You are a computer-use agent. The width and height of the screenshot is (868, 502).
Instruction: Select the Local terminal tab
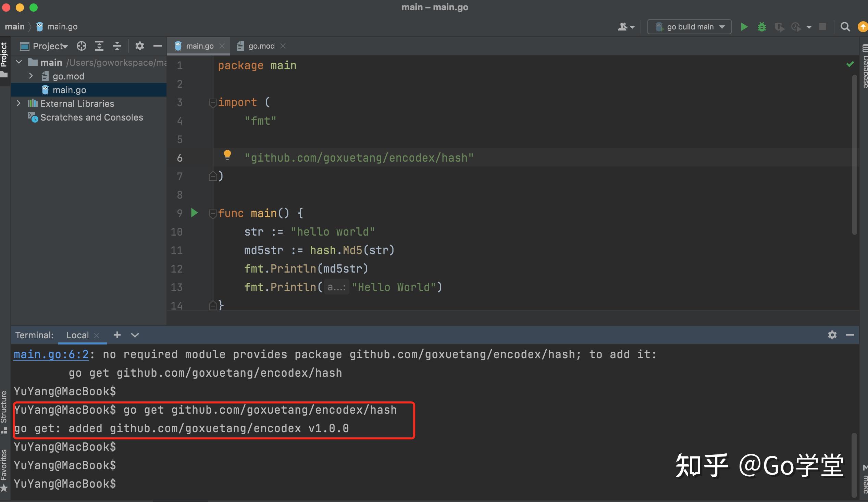(x=77, y=335)
